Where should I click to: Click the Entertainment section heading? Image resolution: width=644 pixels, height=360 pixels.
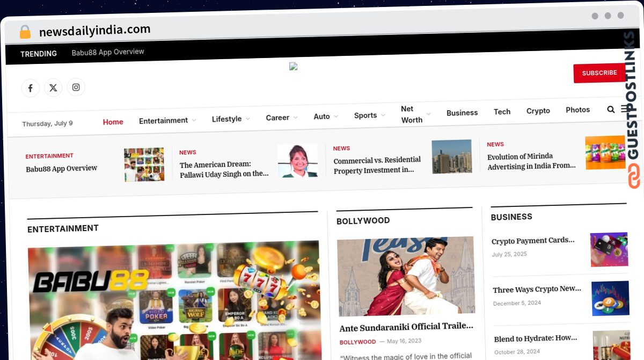[x=63, y=228]
